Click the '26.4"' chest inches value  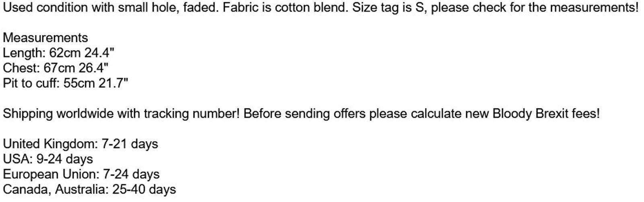point(93,68)
